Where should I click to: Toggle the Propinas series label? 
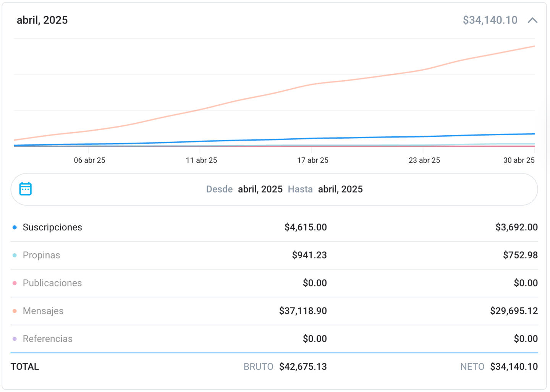(x=41, y=255)
